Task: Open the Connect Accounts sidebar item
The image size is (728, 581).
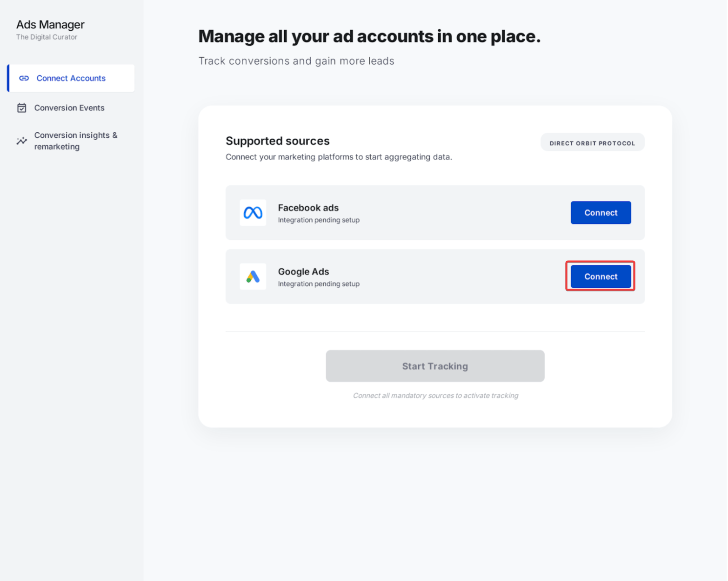Action: coord(71,78)
